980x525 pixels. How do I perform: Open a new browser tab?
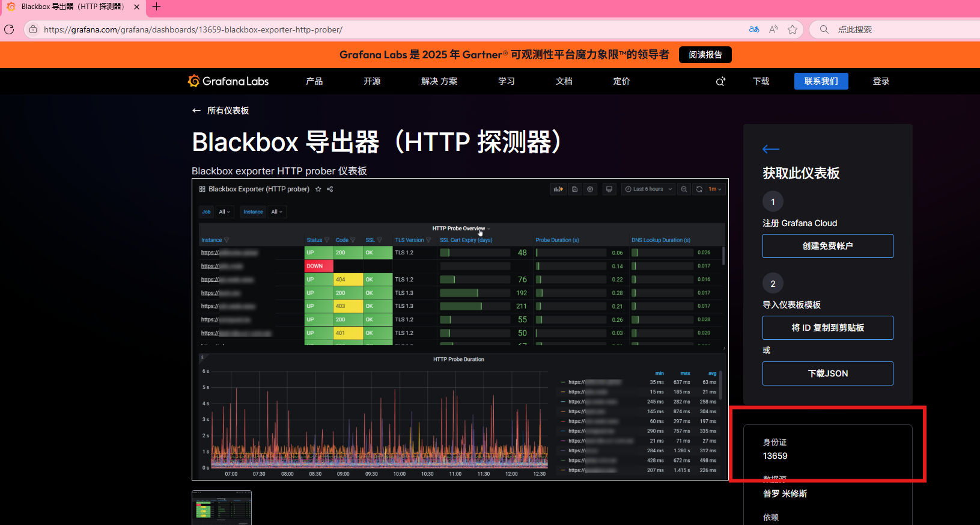[x=157, y=7]
